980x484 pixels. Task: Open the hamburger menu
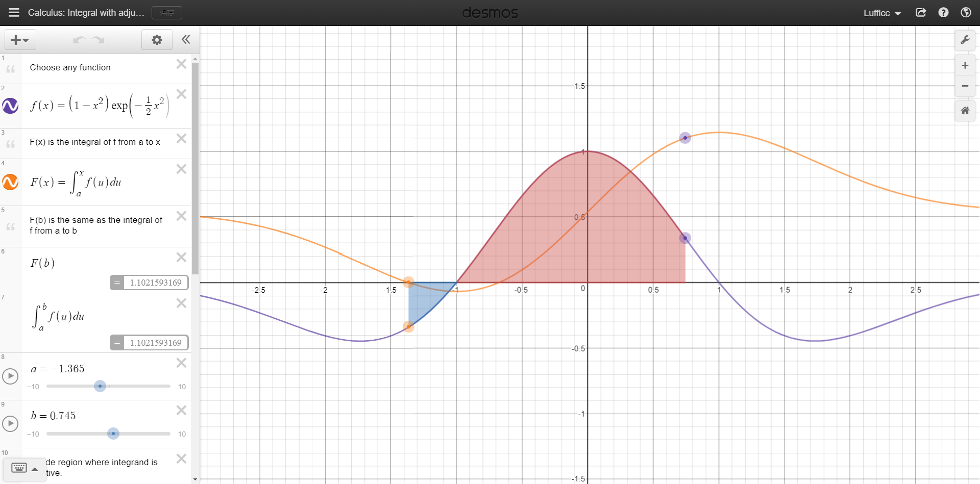tap(14, 12)
